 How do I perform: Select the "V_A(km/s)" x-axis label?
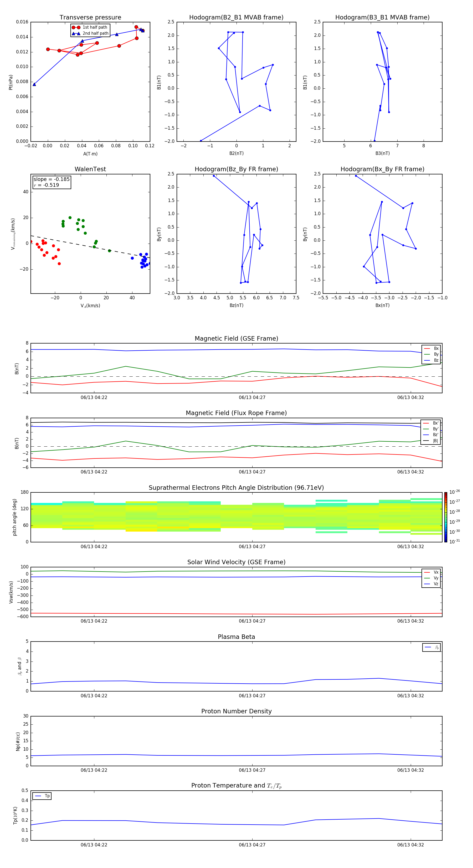click(90, 306)
